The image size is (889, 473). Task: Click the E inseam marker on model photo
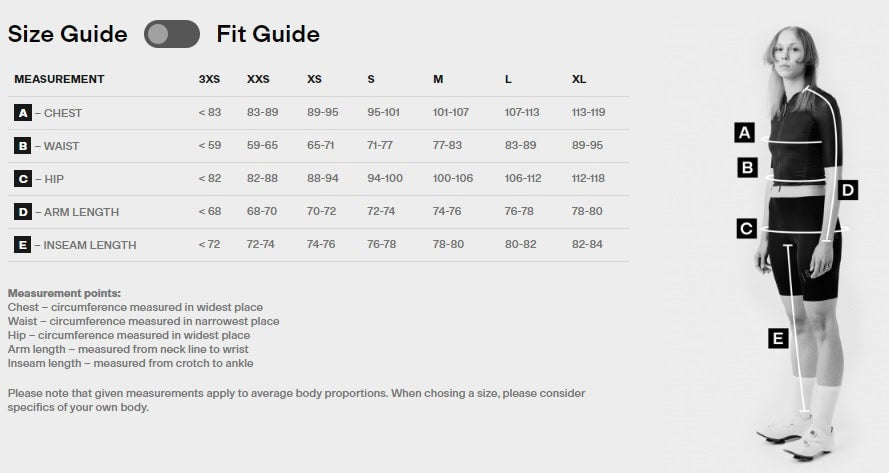pyautogui.click(x=777, y=338)
